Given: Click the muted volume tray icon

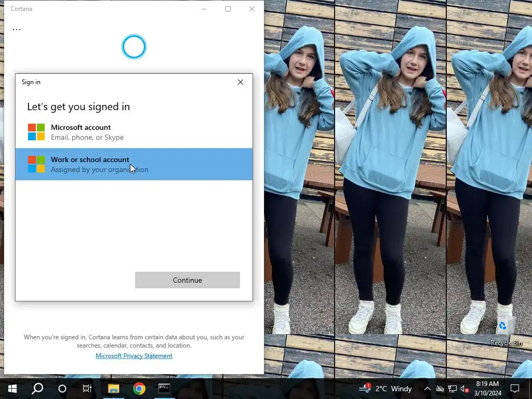Looking at the screenshot, I should (464, 389).
